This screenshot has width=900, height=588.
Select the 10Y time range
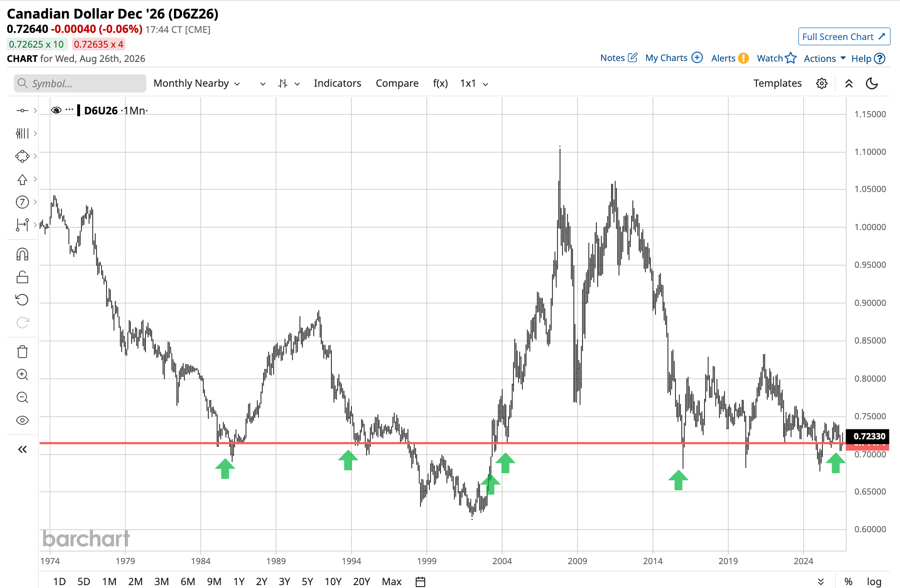click(x=333, y=582)
